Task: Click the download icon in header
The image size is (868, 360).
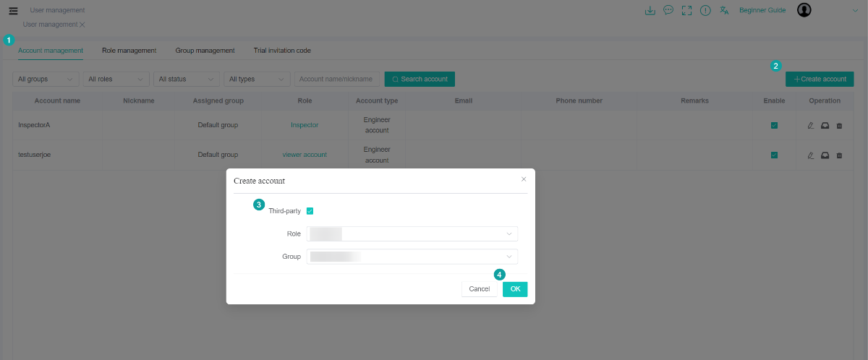Action: [650, 10]
